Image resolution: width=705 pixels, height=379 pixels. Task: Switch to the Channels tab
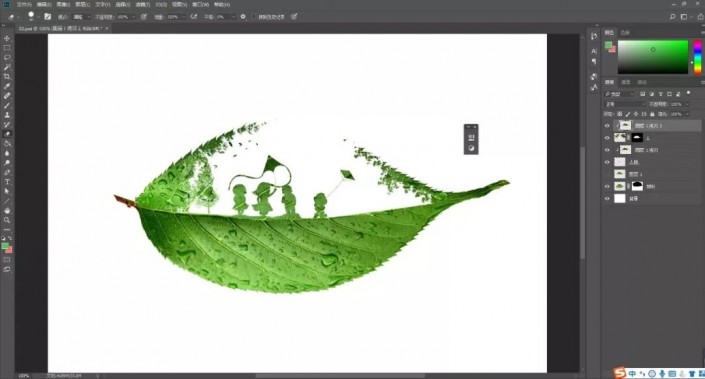[x=626, y=82]
